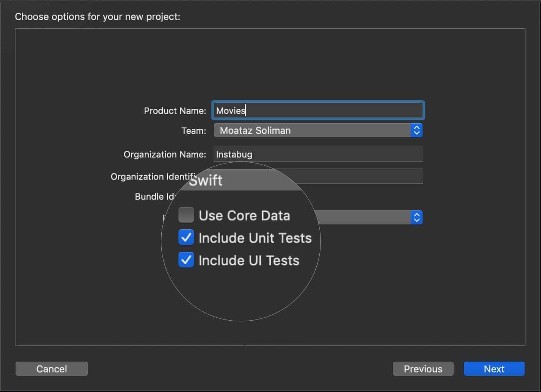Uncheck Include Unit Tests checkbox

click(x=186, y=237)
